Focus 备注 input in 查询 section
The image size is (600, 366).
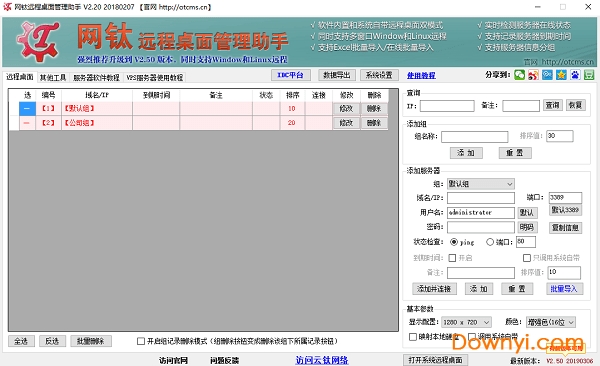[521, 106]
